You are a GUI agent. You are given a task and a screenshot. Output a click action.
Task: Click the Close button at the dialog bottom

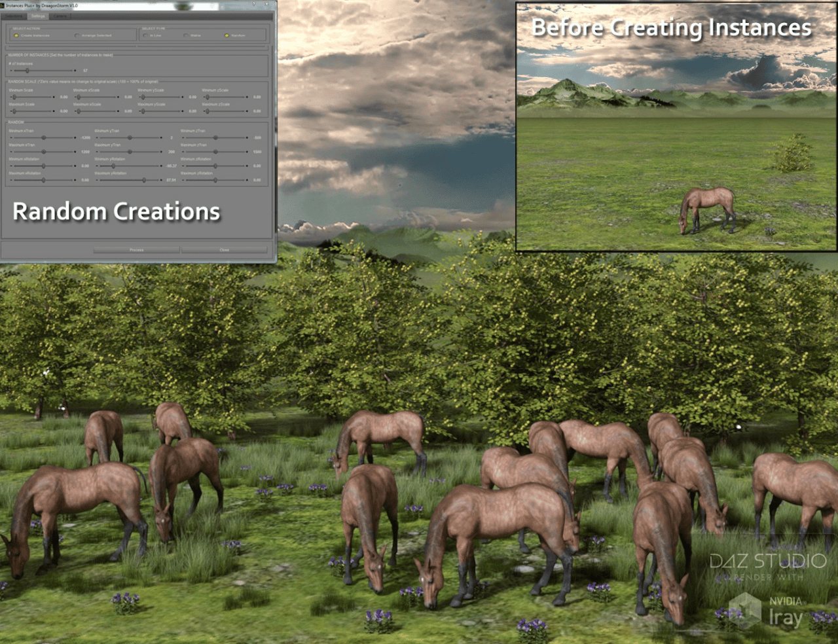tap(224, 249)
